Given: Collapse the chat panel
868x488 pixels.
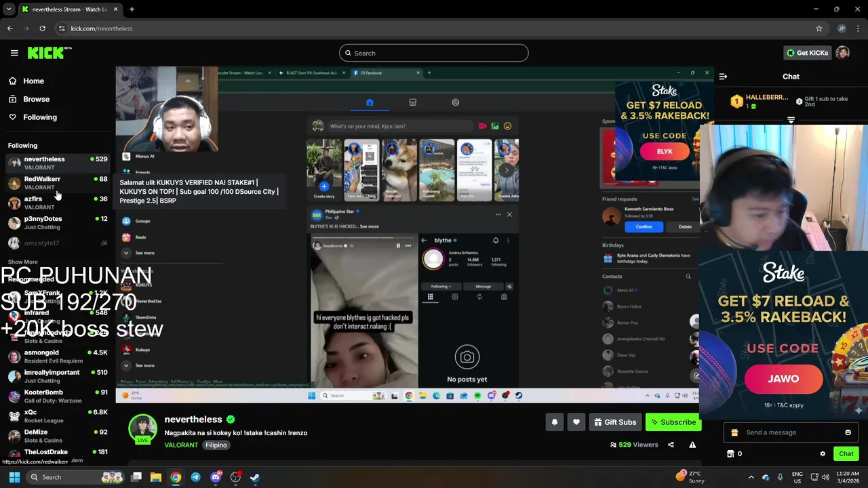Looking at the screenshot, I should [723, 77].
